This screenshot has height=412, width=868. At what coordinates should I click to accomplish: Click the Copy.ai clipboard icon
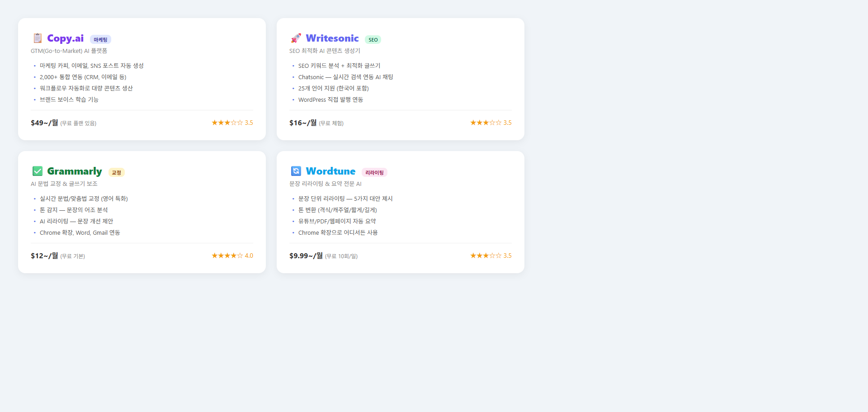[x=37, y=38]
